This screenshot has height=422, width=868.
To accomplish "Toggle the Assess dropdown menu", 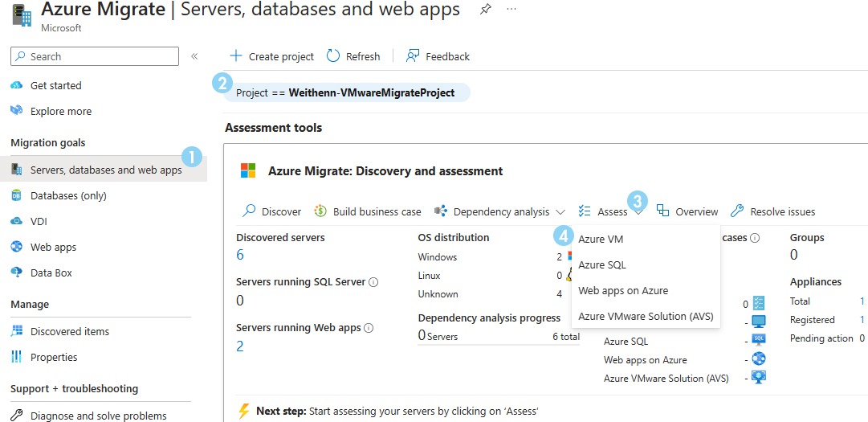I will (x=609, y=211).
